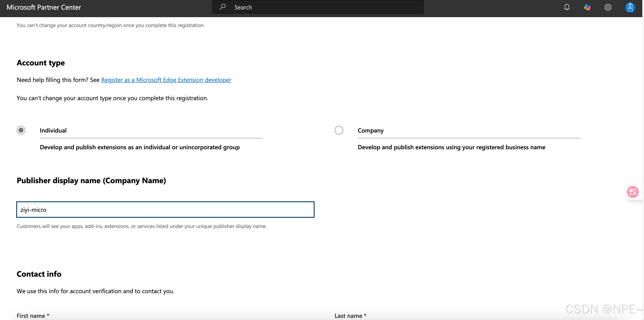Click the publisher display name field
This screenshot has width=644, height=320.
tap(165, 210)
